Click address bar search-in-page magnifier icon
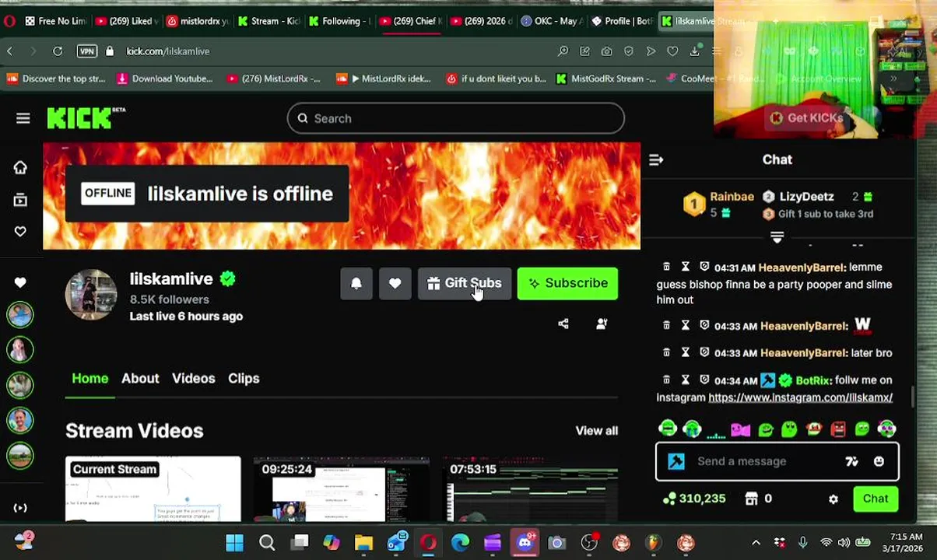The height and width of the screenshot is (560, 937). tap(563, 51)
